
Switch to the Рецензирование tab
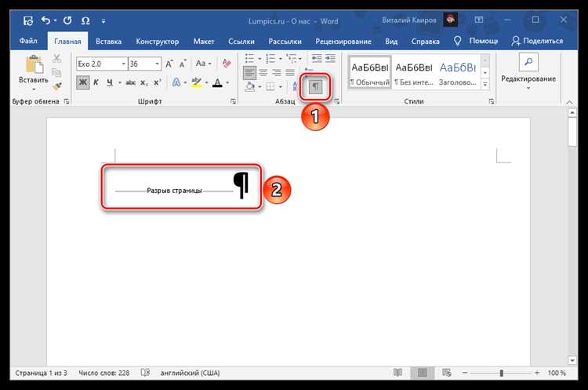343,42
